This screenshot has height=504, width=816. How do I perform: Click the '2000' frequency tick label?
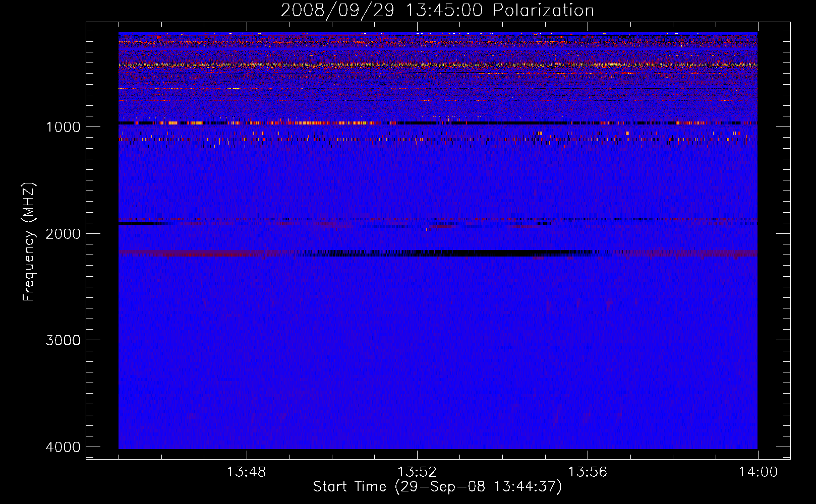tap(63, 233)
